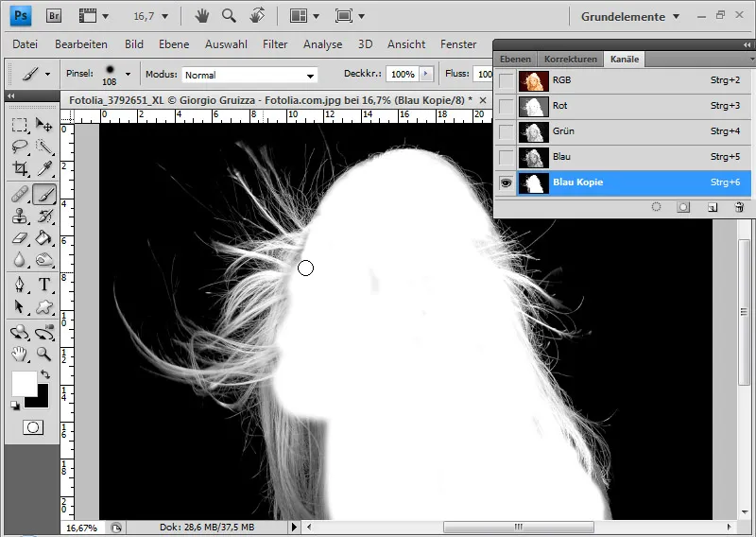Select the Brush tool in toolbox
This screenshot has width=756, height=537.
44,195
